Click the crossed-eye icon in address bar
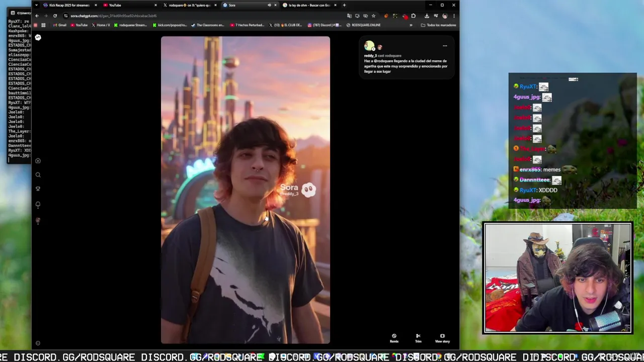Viewport: 644px width, 362px height. pyautogui.click(x=365, y=16)
